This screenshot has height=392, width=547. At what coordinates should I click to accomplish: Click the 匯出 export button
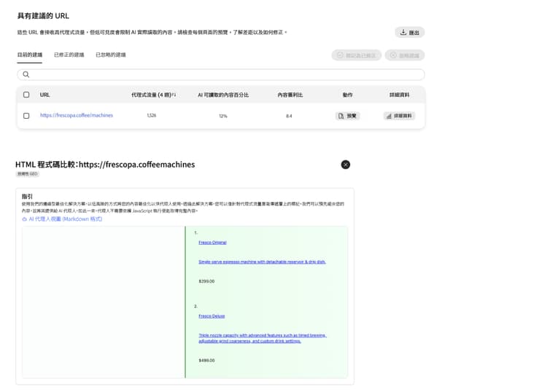click(410, 32)
